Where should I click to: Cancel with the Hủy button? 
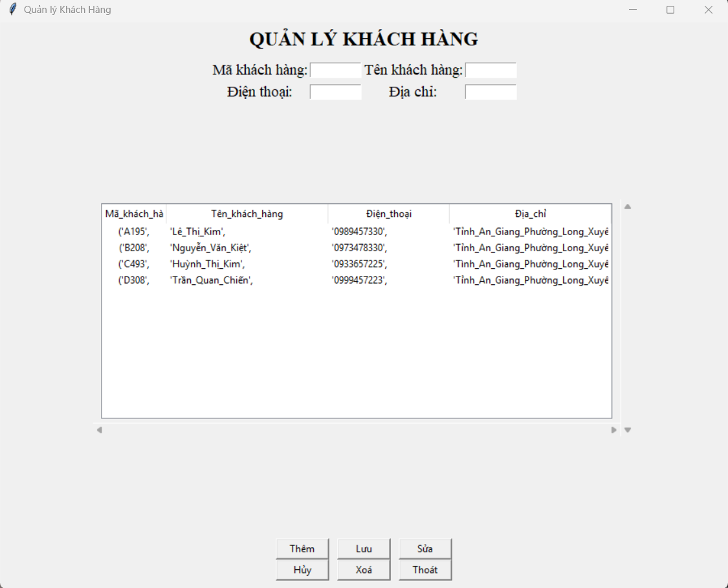tap(302, 570)
